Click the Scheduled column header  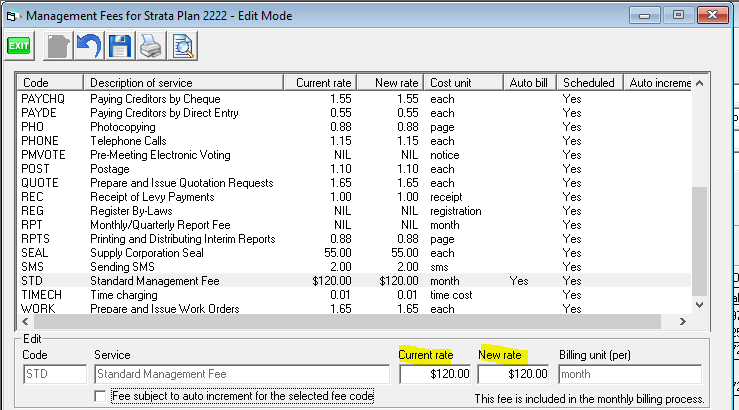click(590, 82)
